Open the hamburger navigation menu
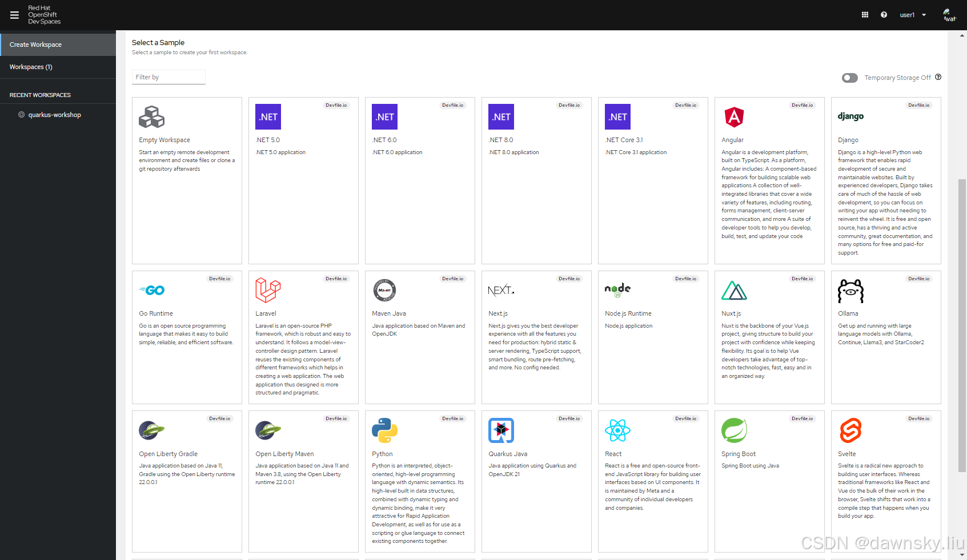 tap(14, 15)
